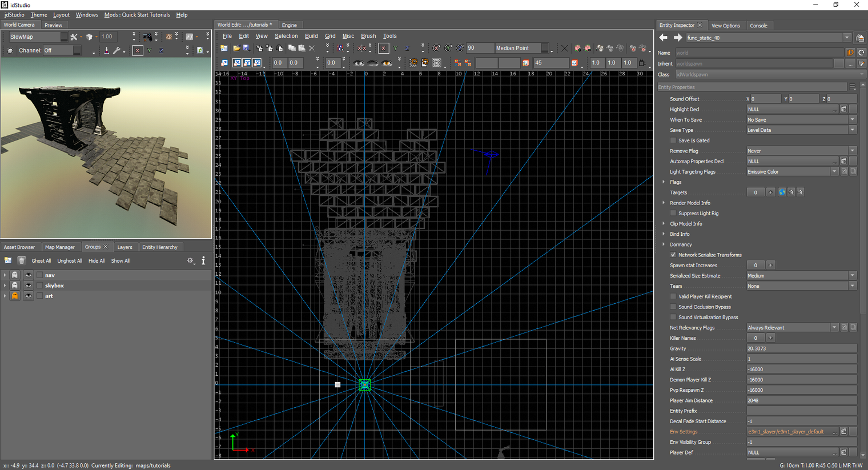The width and height of the screenshot is (868, 470).
Task: Toggle eye visibility for skybox group
Action: 28,286
